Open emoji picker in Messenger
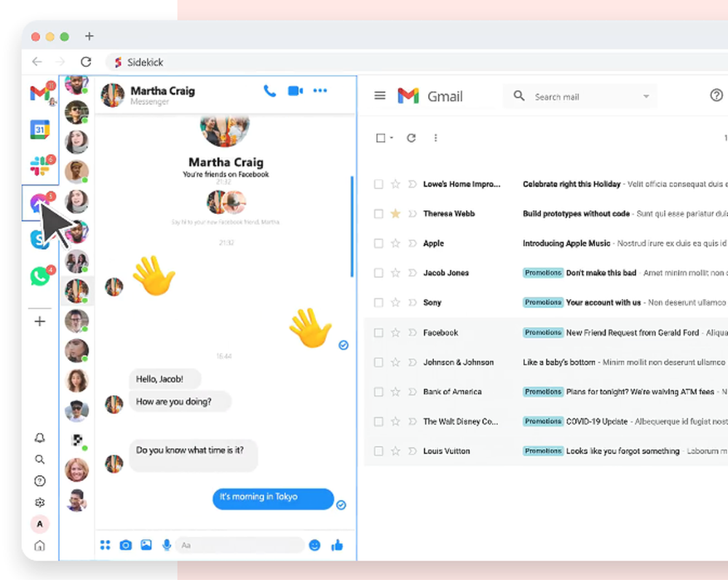 click(314, 545)
